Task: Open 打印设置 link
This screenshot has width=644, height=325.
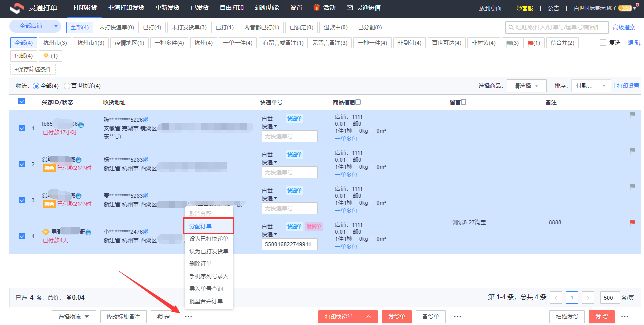Action: 628,86
